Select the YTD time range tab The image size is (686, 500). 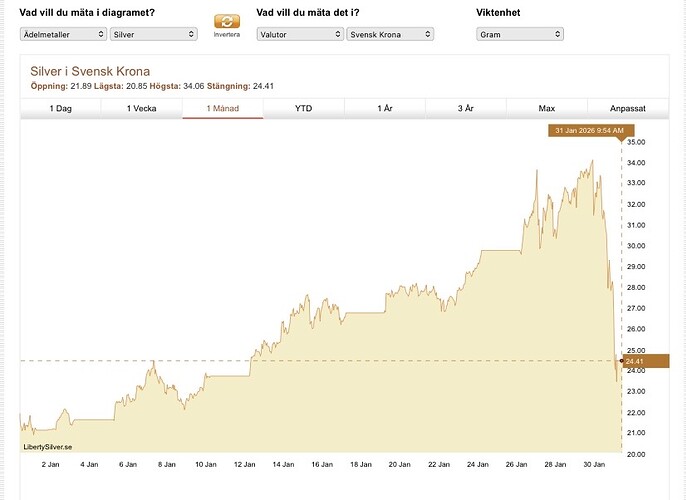tap(304, 108)
